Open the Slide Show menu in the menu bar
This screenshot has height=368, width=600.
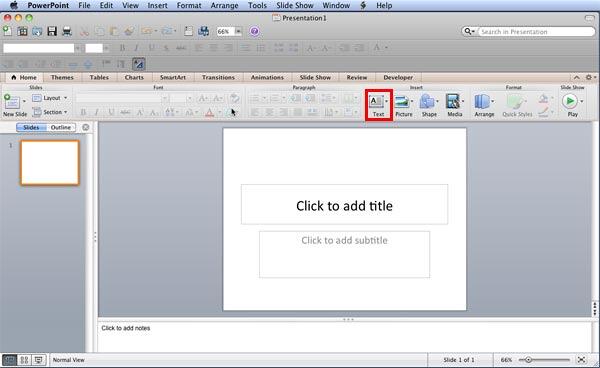295,5
